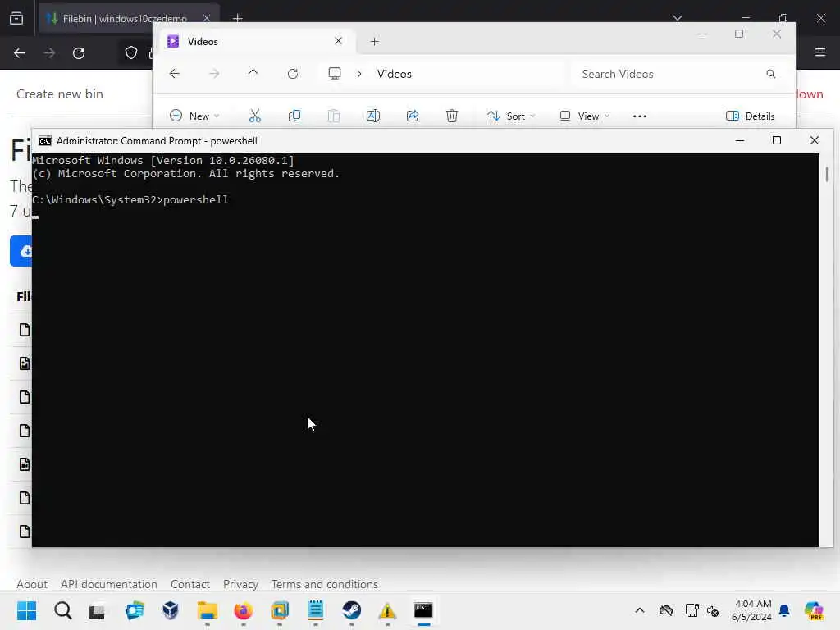Click the warning triangle taskbar app

point(387,610)
